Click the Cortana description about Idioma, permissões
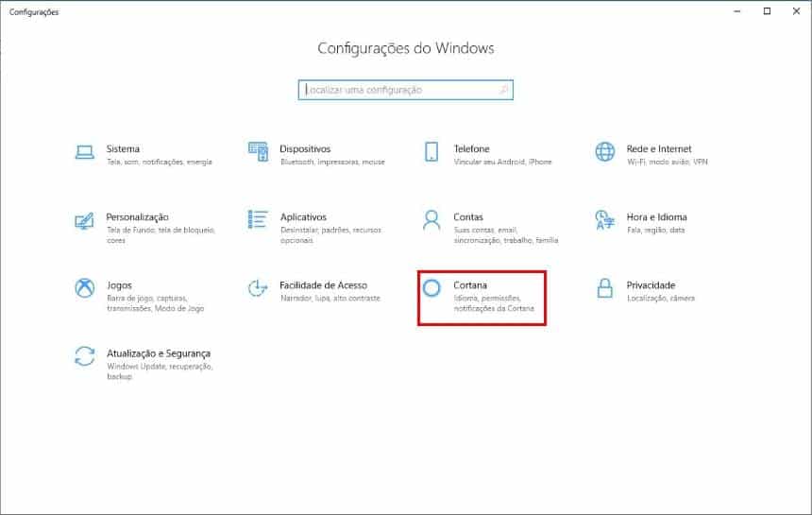This screenshot has width=812, height=515. (494, 303)
